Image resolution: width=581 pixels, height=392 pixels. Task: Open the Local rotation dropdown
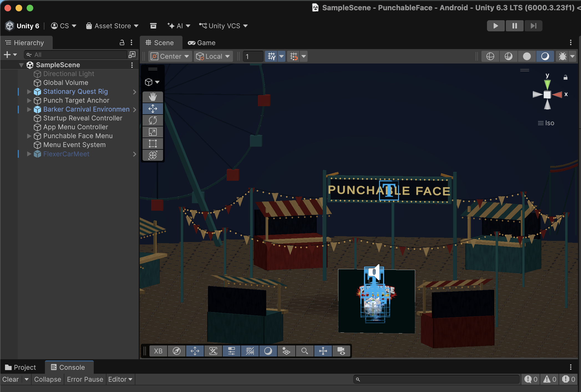[x=213, y=56]
